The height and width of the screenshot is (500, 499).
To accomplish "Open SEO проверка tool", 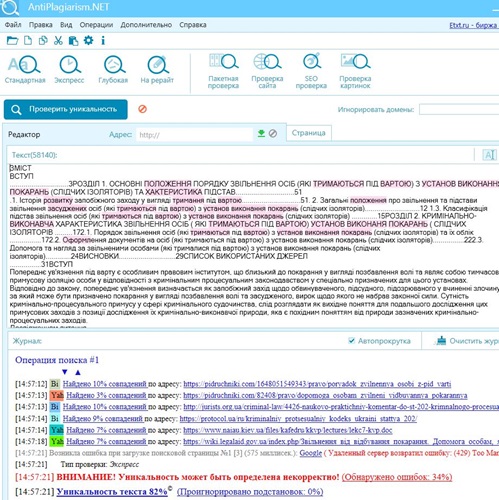I will point(311,71).
